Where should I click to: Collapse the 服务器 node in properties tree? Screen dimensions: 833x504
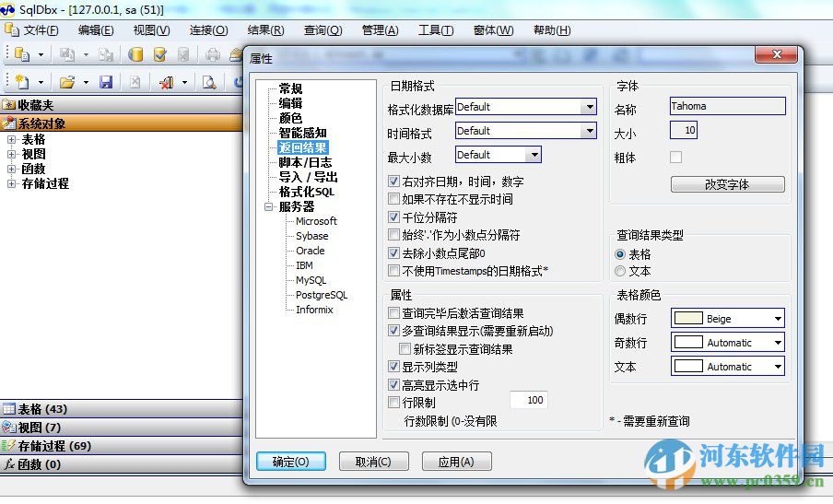(x=269, y=206)
